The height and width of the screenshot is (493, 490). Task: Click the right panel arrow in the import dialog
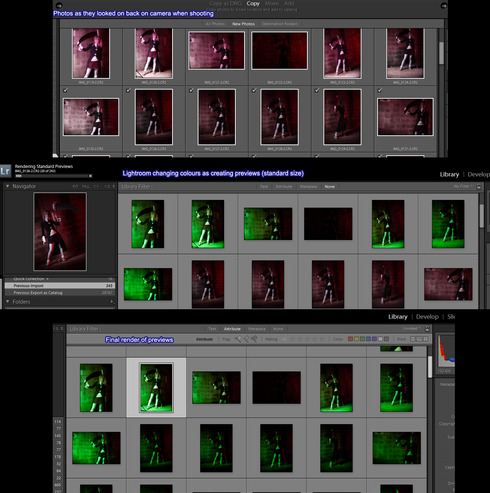pos(444,5)
